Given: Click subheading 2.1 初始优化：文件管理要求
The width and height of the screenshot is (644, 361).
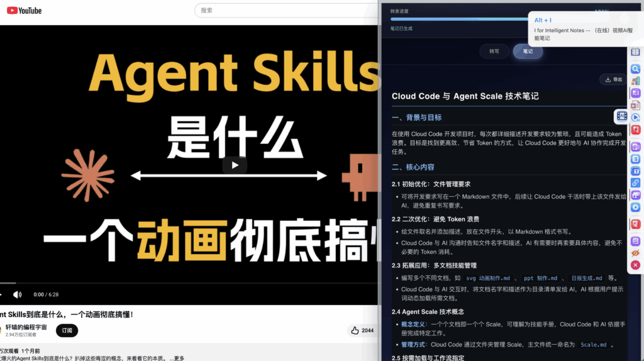Looking at the screenshot, I should [x=431, y=184].
